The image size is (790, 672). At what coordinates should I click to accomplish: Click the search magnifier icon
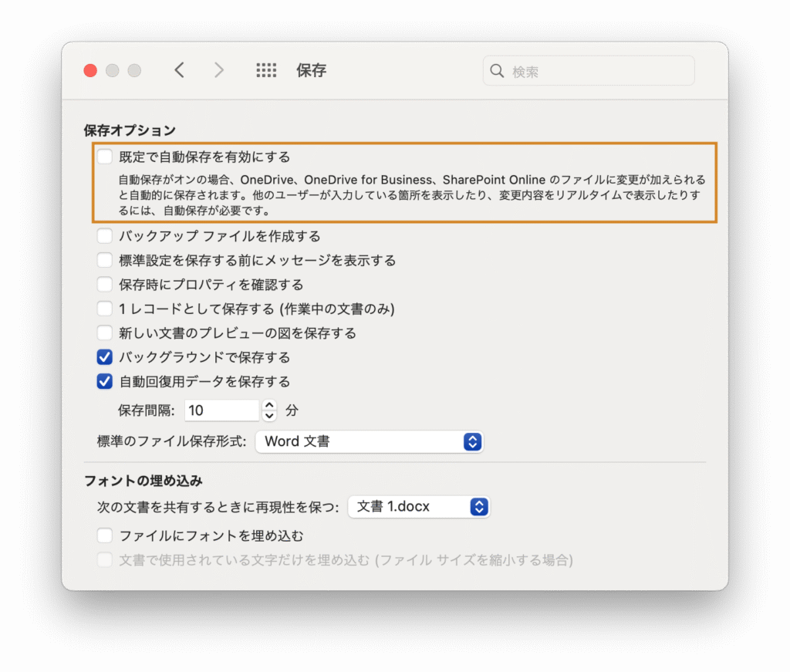[497, 71]
